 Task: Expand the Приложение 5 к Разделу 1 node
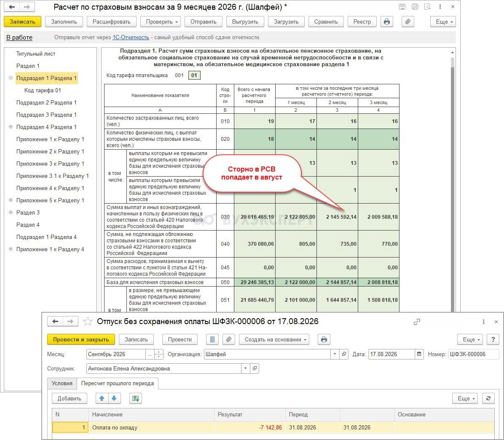[x=11, y=200]
